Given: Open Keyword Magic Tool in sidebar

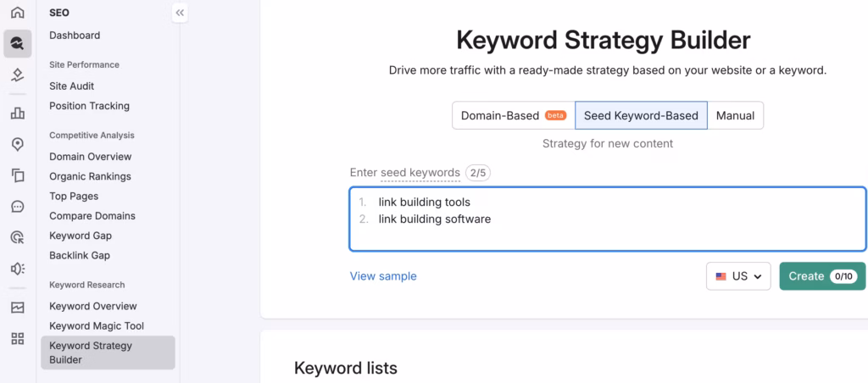Looking at the screenshot, I should point(97,326).
